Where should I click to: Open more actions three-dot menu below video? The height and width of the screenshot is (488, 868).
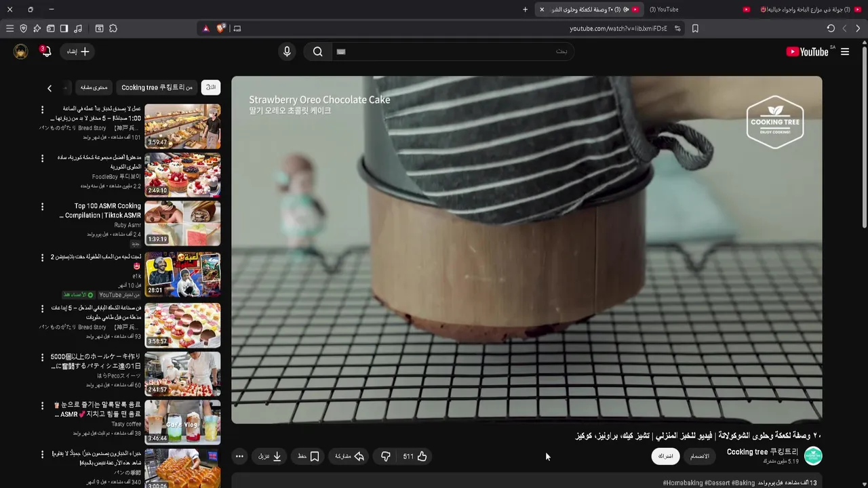coord(239,456)
